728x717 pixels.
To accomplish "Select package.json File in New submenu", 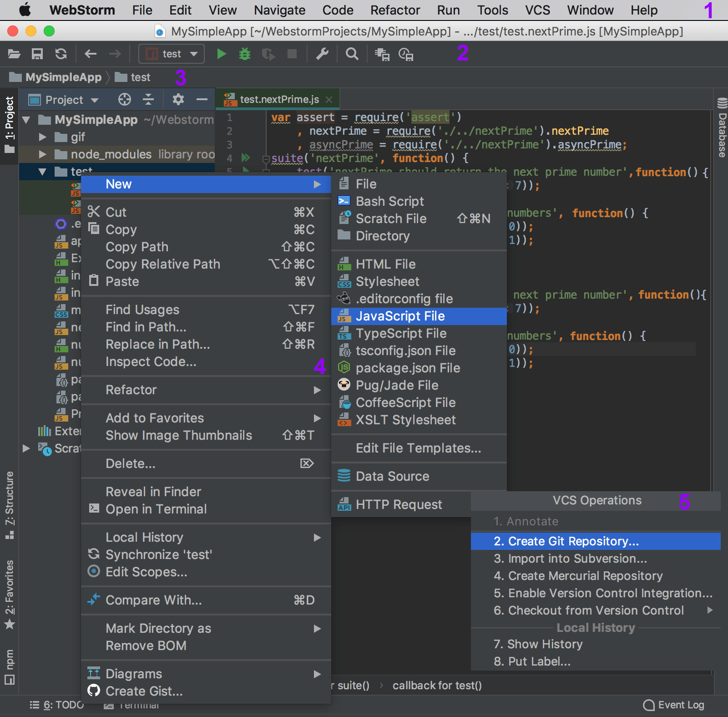I will (x=419, y=368).
